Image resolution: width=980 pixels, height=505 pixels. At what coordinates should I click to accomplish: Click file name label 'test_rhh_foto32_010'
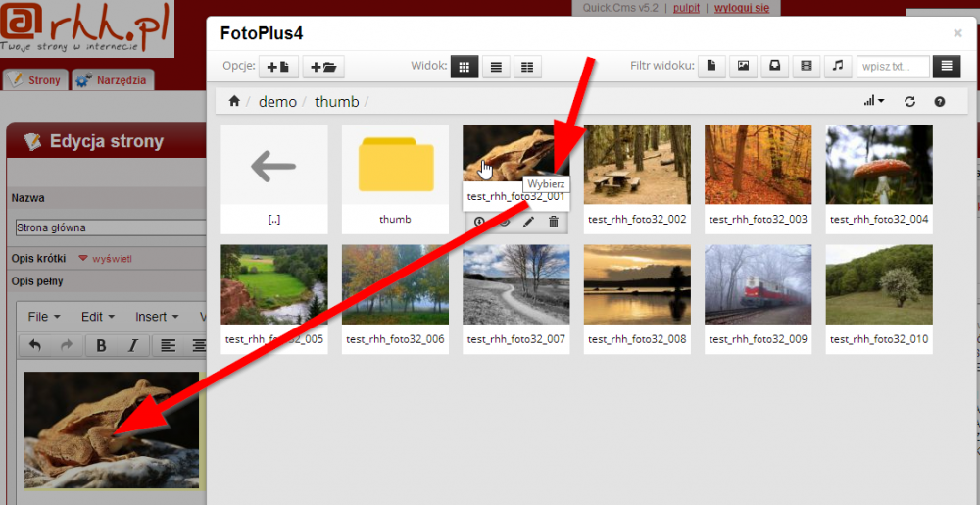tap(879, 339)
